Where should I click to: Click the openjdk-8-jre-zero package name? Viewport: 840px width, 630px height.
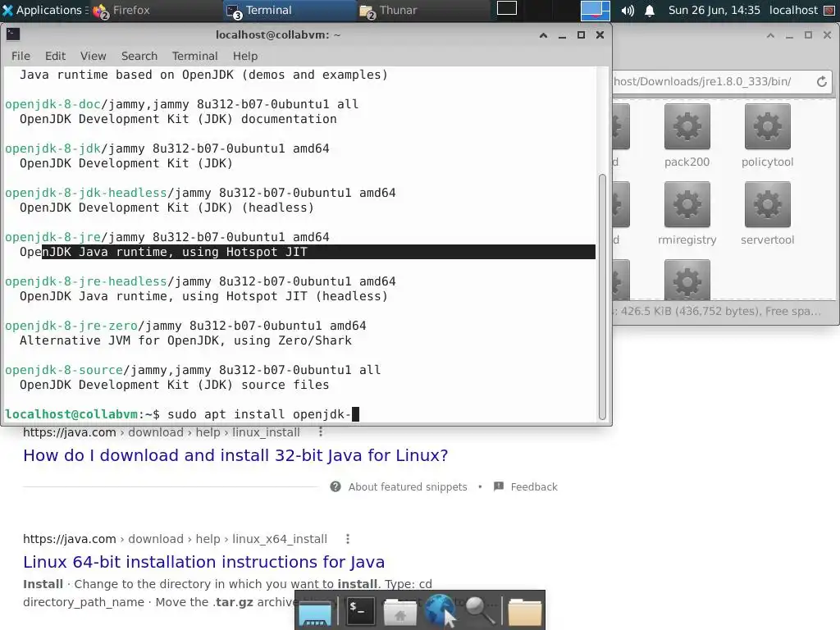(x=71, y=326)
